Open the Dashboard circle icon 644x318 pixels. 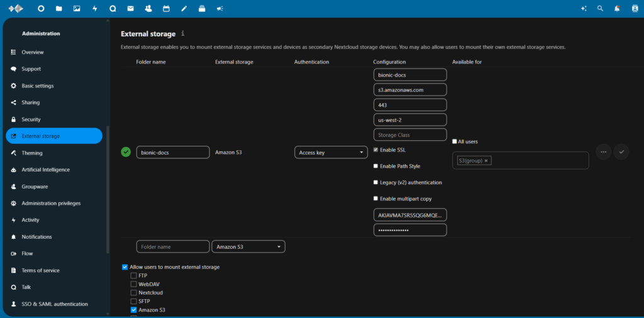(41, 8)
